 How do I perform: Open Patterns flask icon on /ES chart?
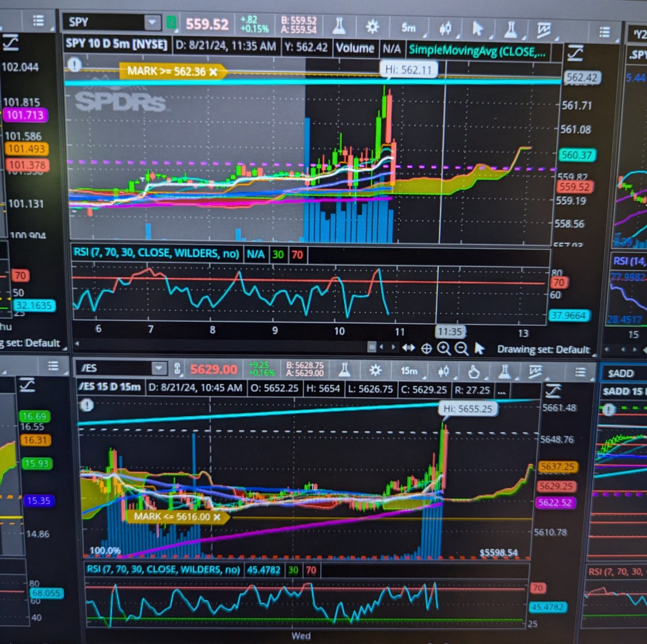click(x=504, y=371)
